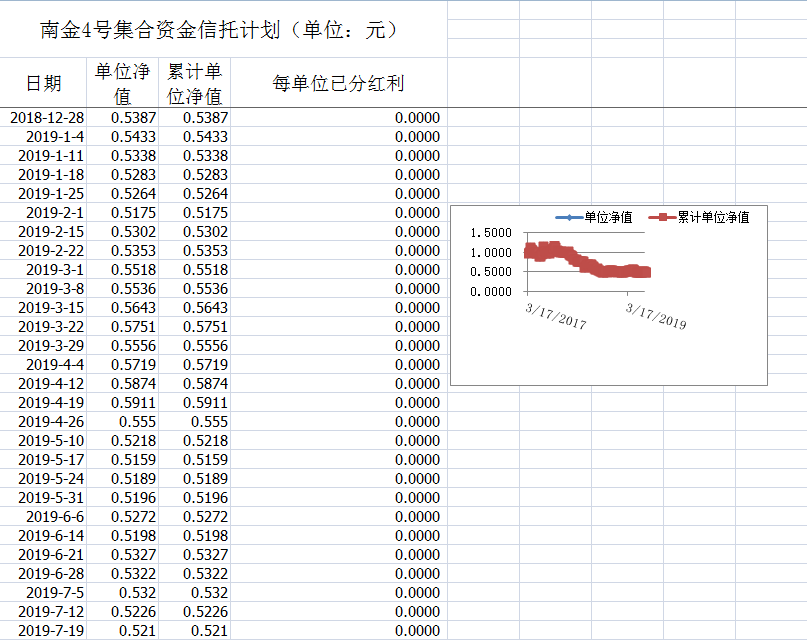807x640 pixels.
Task: Click the 累计单位净值 legend entry in chart
Action: click(699, 217)
